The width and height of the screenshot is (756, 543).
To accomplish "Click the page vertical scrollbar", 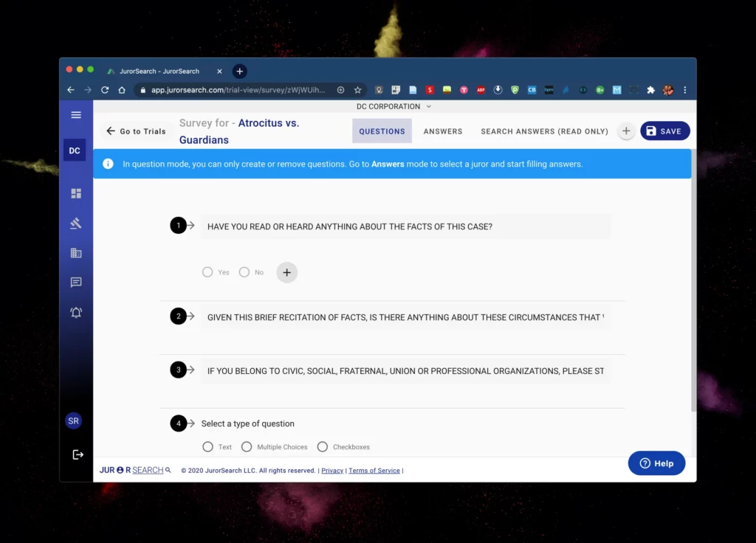I will point(694,280).
